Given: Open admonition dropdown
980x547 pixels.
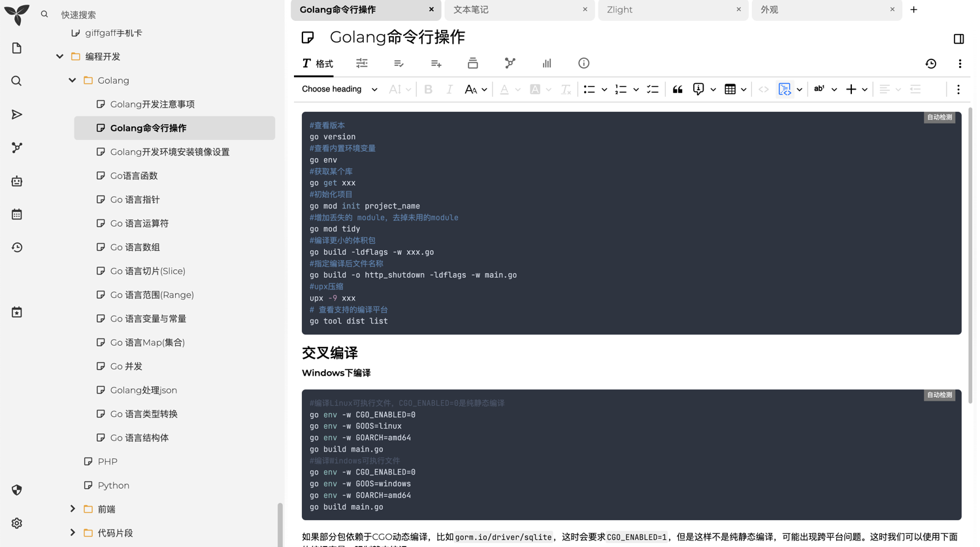Looking at the screenshot, I should tap(704, 90).
